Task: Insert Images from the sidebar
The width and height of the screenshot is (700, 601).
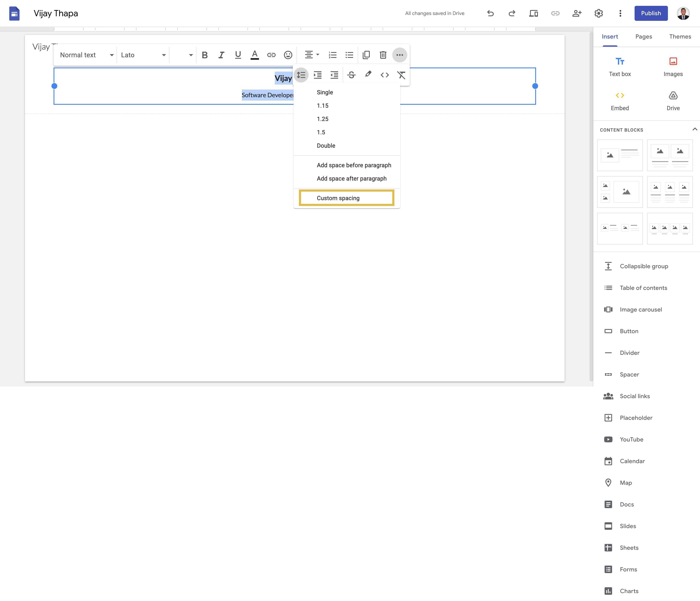Action: pos(673,67)
